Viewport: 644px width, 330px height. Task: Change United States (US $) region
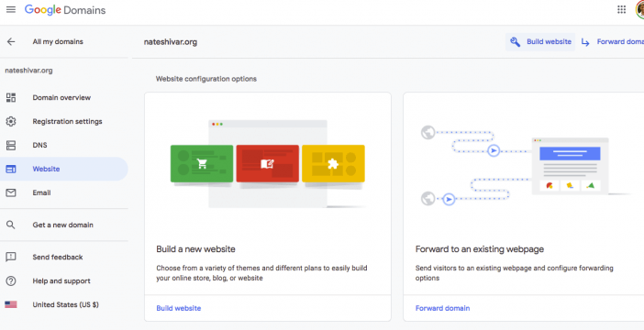(64, 304)
